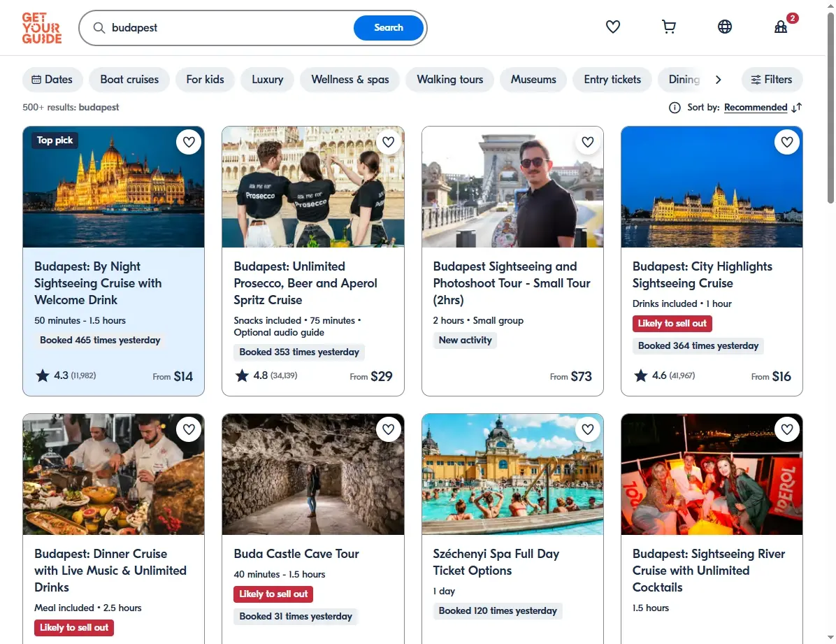Filter by Luxury
The image size is (836, 644).
point(267,80)
